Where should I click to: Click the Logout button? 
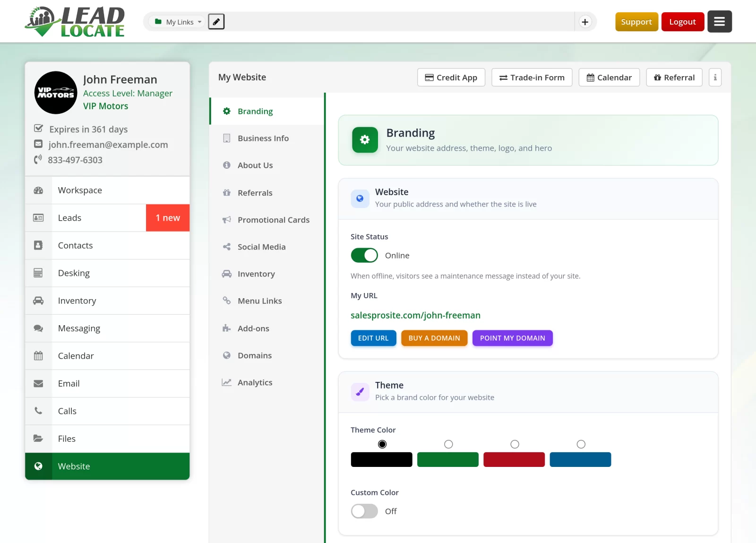[x=682, y=22]
